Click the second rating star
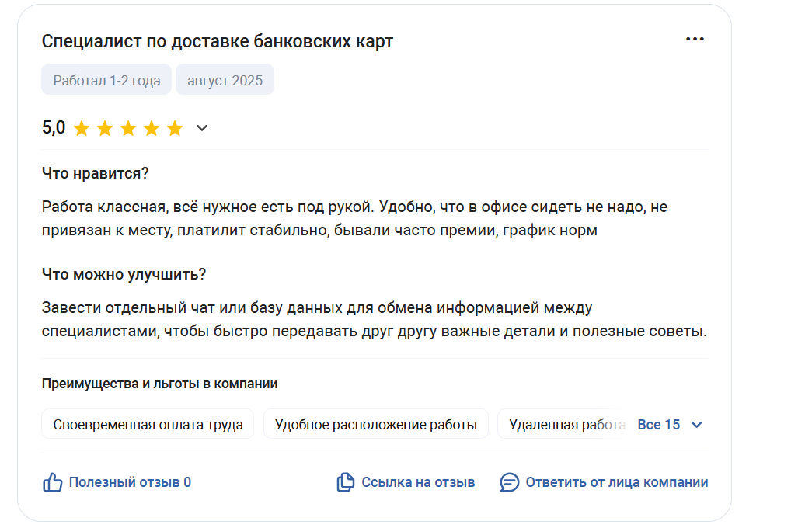 pyautogui.click(x=105, y=128)
